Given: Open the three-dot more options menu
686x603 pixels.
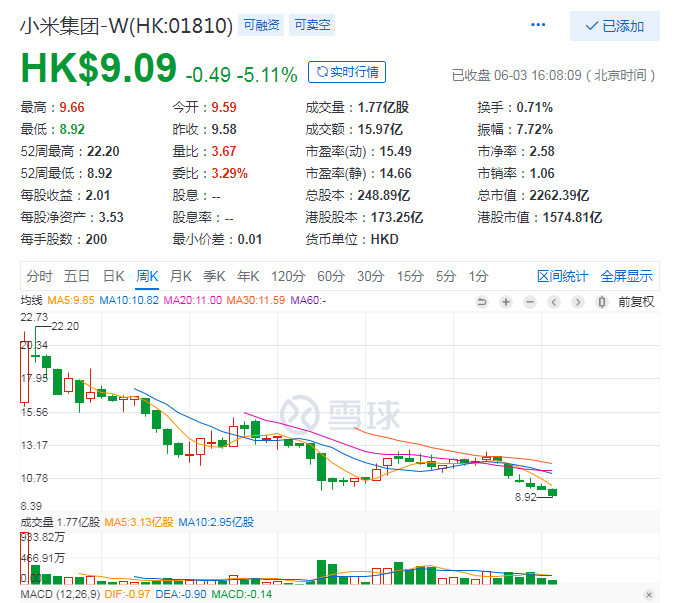Looking at the screenshot, I should tap(538, 25).
